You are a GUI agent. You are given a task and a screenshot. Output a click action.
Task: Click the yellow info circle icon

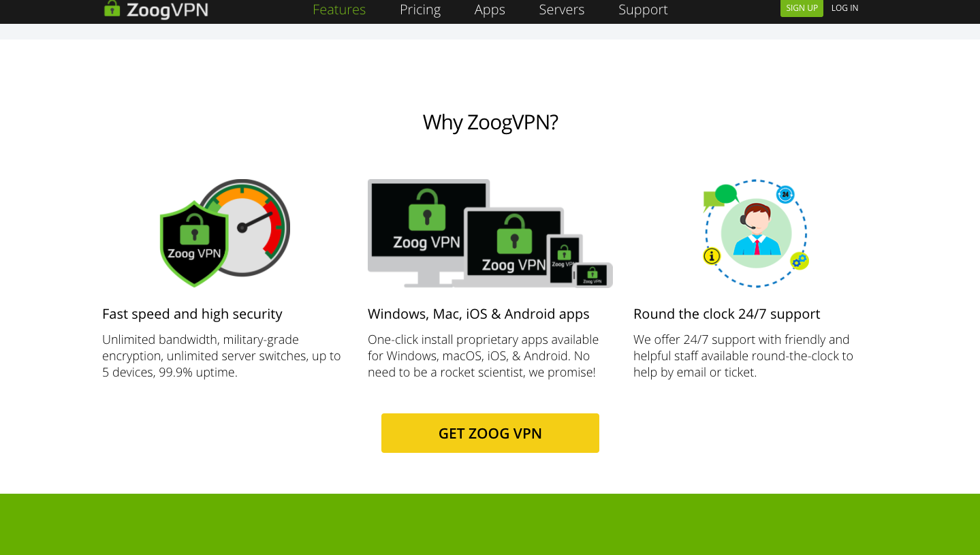[712, 256]
